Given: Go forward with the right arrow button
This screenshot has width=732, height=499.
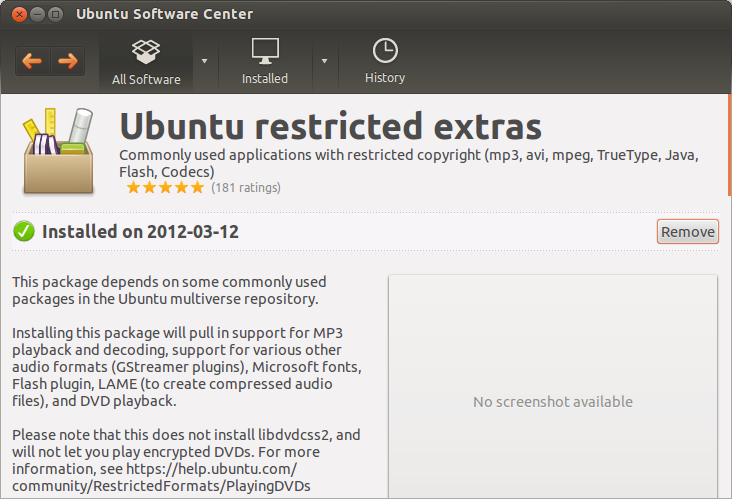Looking at the screenshot, I should [68, 61].
